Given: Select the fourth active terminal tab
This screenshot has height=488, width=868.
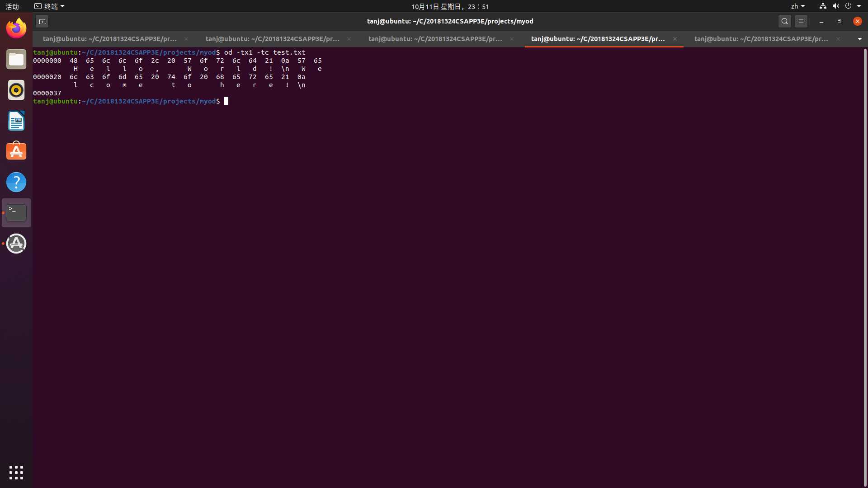Looking at the screenshot, I should pos(598,39).
